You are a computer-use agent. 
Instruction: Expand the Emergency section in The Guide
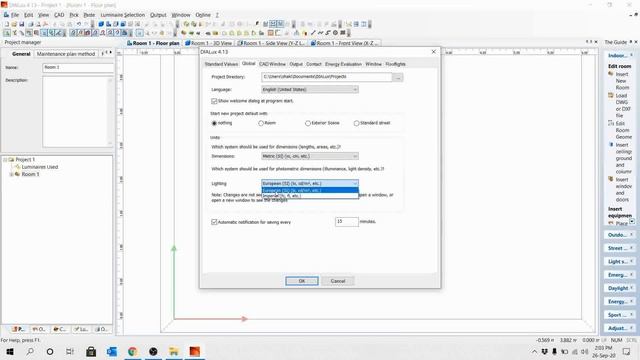tap(619, 275)
